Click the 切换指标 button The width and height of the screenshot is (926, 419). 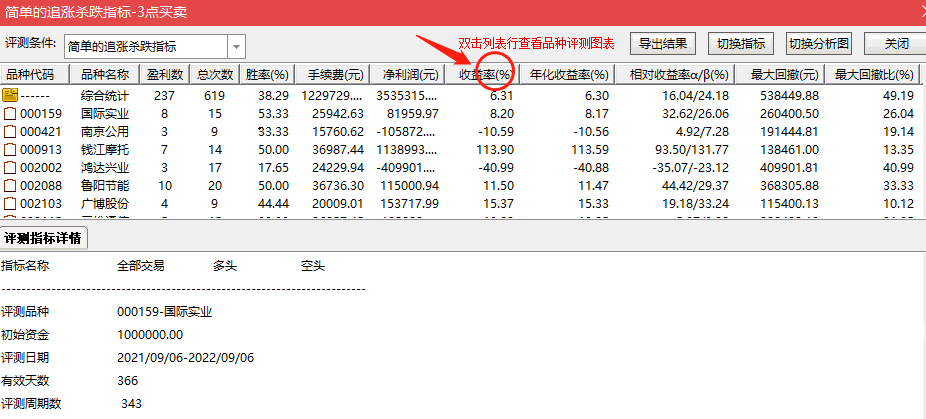point(741,43)
